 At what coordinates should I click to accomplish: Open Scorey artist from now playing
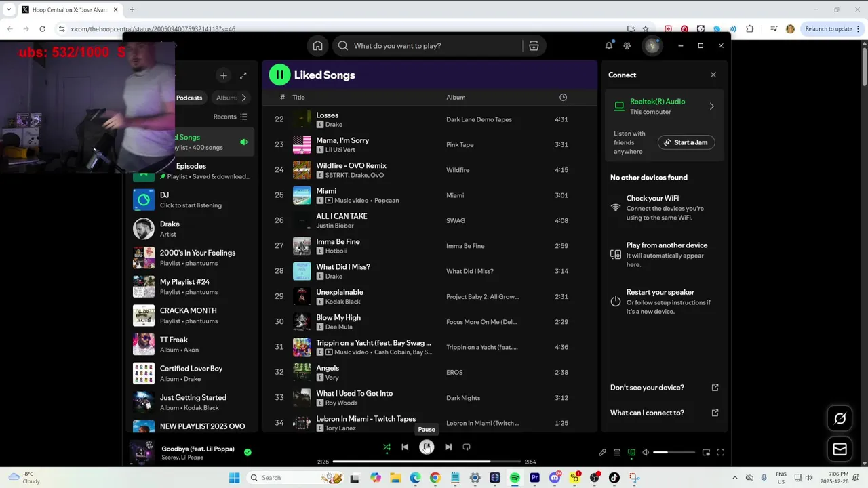pyautogui.click(x=170, y=457)
